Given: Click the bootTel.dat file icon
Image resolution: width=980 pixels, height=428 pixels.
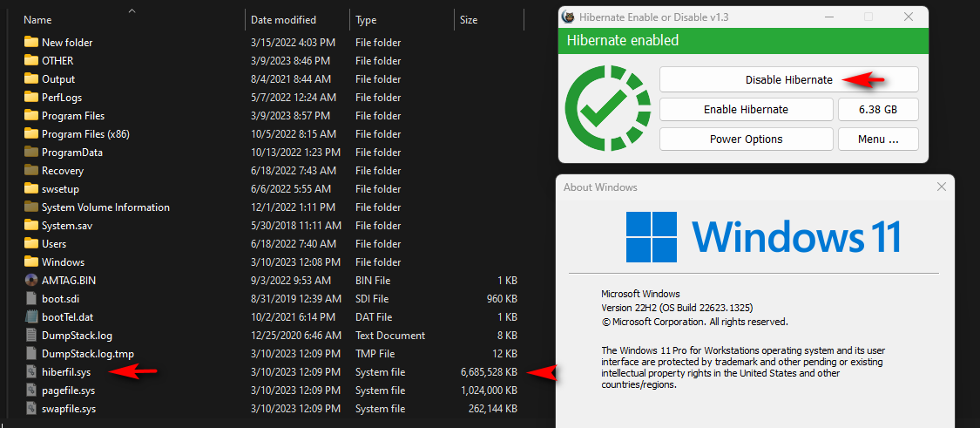Looking at the screenshot, I should click(31, 316).
